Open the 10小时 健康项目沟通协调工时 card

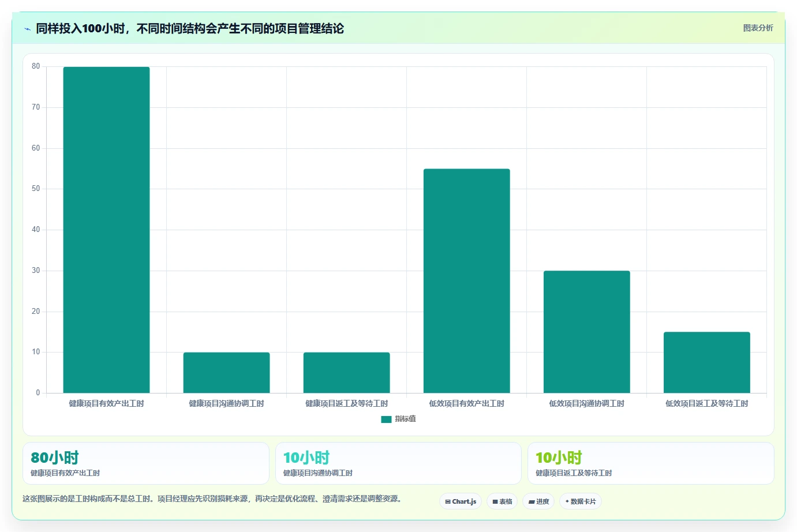[398, 463]
